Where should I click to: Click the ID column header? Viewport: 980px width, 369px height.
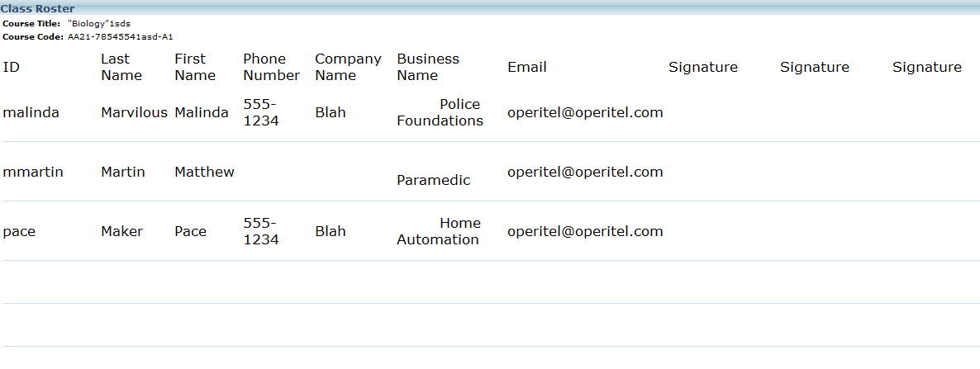(x=12, y=67)
